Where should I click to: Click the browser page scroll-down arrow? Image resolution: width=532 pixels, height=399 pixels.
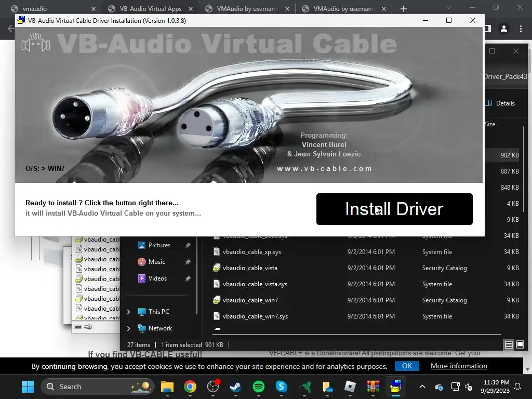click(x=527, y=369)
